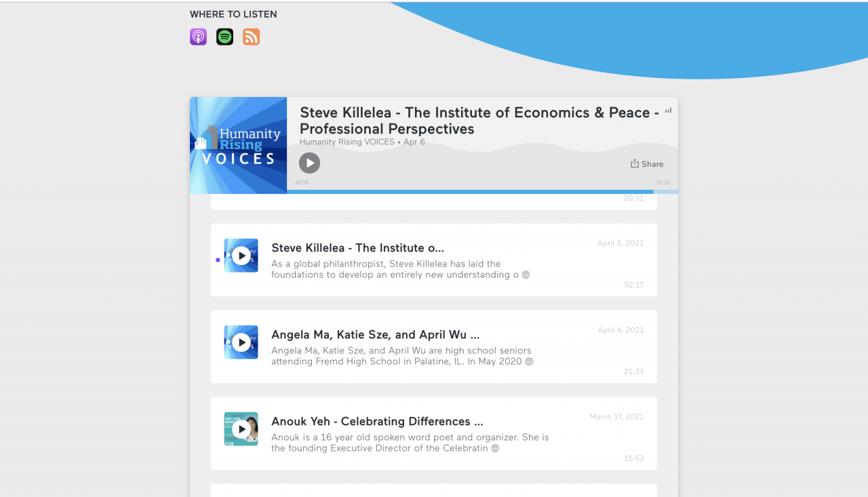Image resolution: width=868 pixels, height=497 pixels.
Task: Play the Anouk Yeh episode
Action: coord(241,429)
